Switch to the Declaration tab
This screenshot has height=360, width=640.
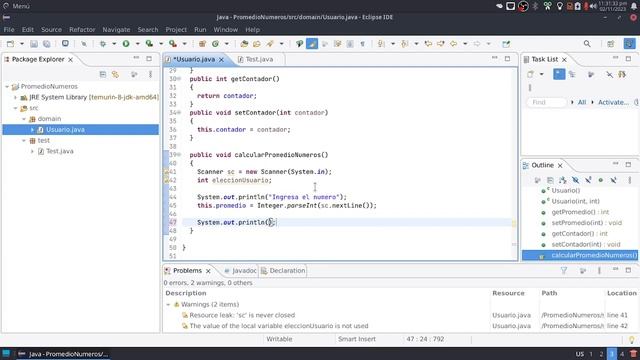coord(283,271)
